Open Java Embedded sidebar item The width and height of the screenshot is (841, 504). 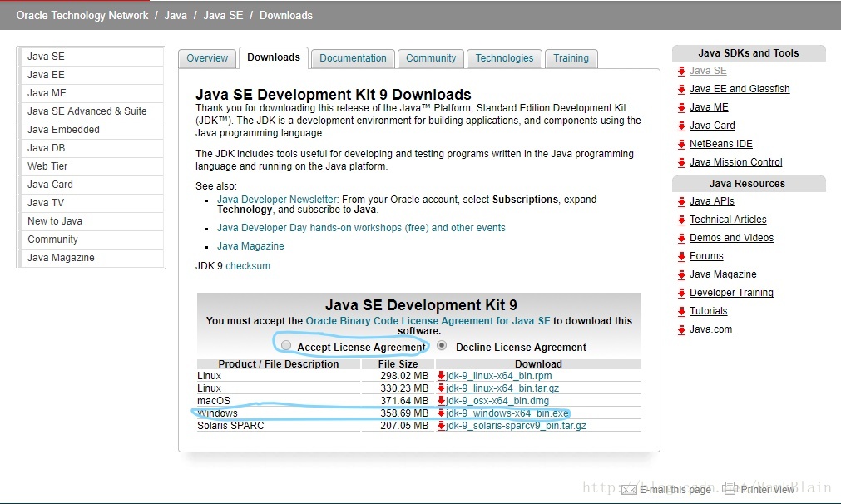pos(92,129)
